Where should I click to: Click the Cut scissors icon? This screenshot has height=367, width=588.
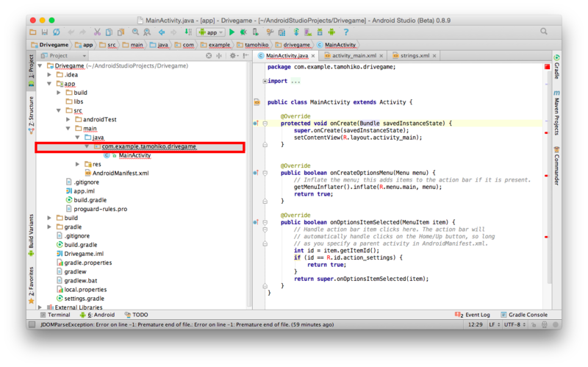[97, 32]
